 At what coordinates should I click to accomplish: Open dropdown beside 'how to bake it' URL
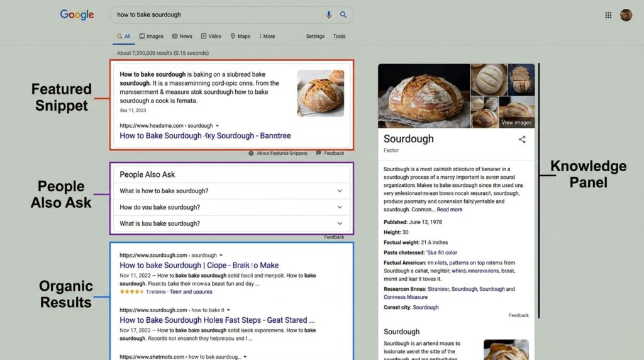[228, 310]
